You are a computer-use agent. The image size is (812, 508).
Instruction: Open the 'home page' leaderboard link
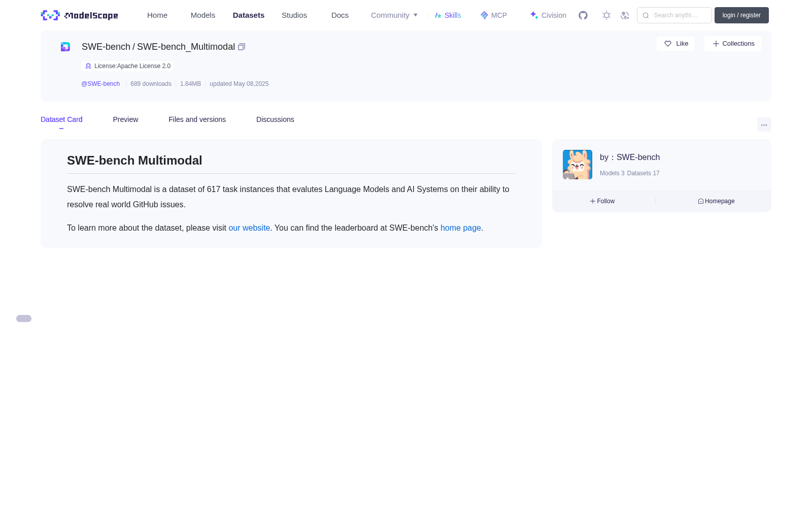(x=461, y=228)
